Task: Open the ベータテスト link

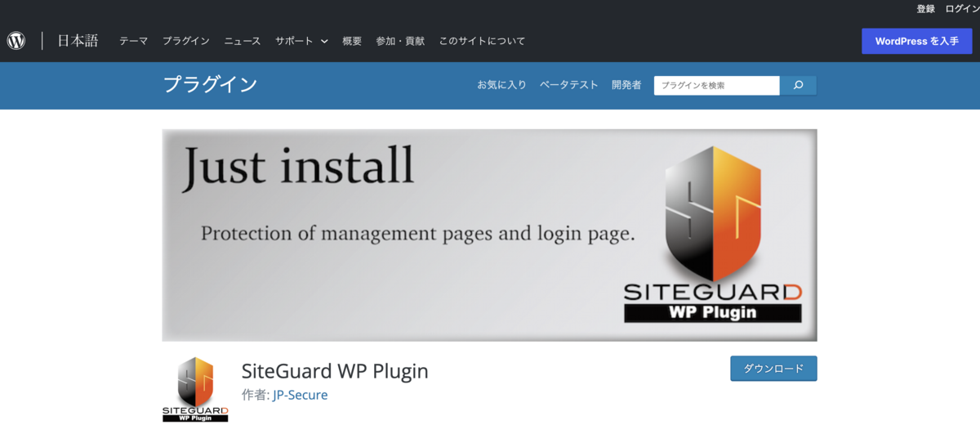Action: [568, 85]
